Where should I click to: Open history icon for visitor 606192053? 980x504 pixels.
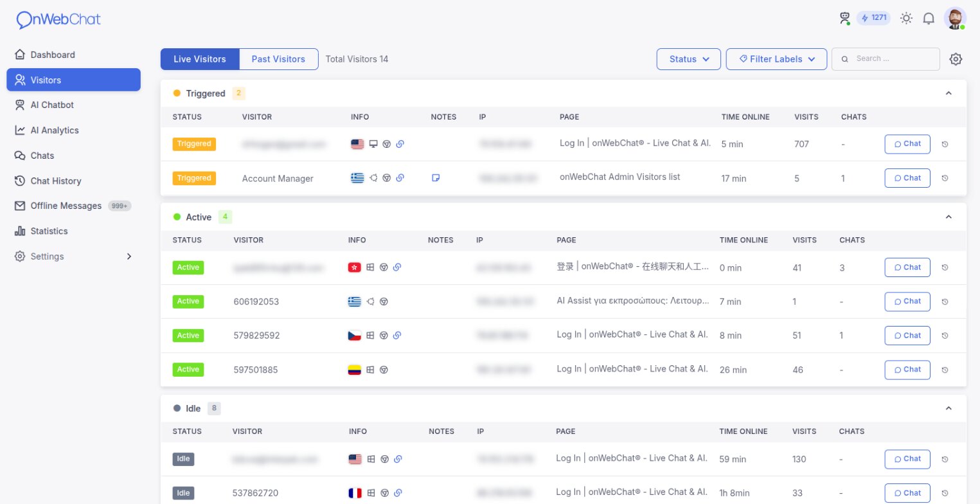pyautogui.click(x=945, y=301)
